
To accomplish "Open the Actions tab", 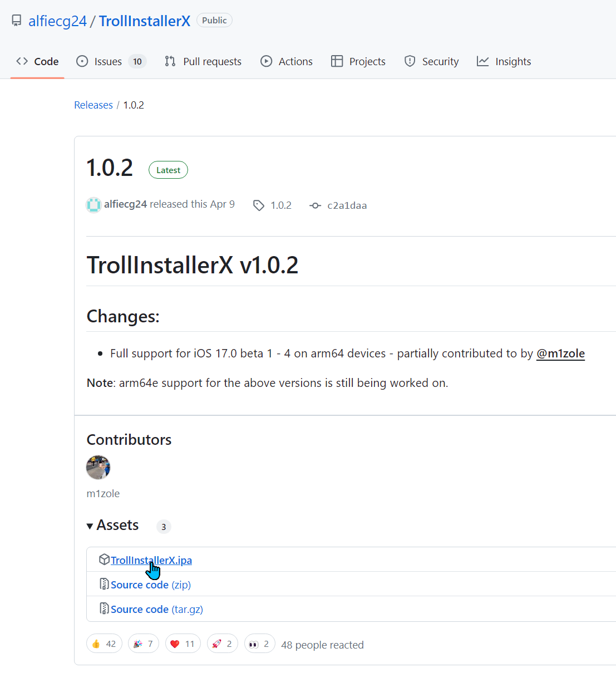I will point(287,61).
